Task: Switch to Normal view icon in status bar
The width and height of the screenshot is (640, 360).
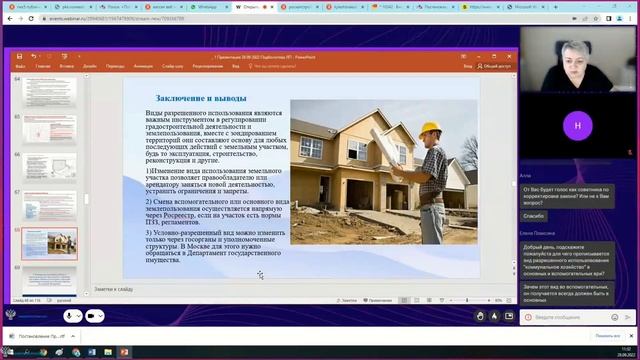Action: (x=404, y=300)
